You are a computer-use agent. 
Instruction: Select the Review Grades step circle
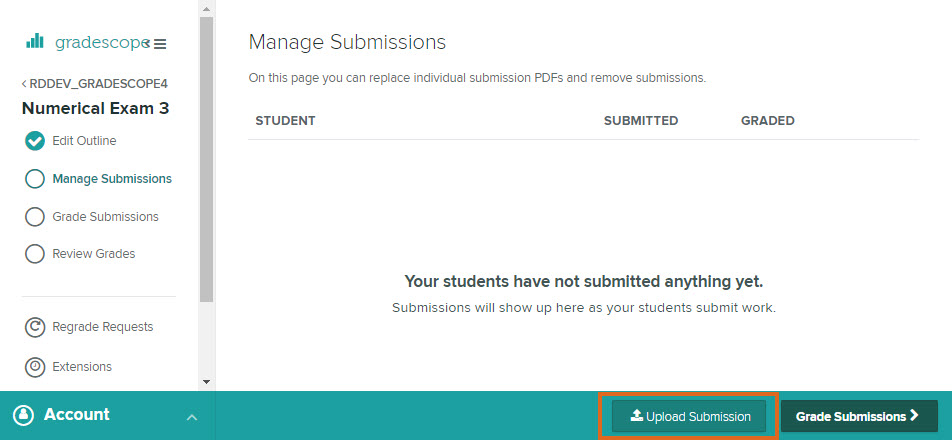click(x=35, y=254)
